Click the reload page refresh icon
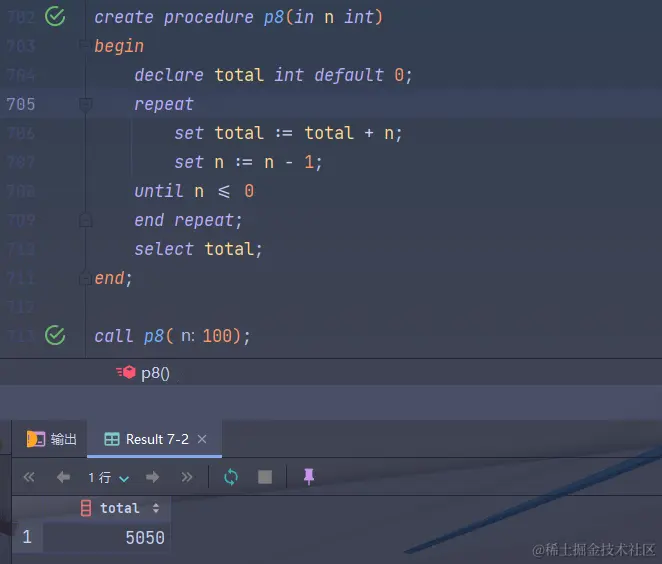 pos(231,477)
